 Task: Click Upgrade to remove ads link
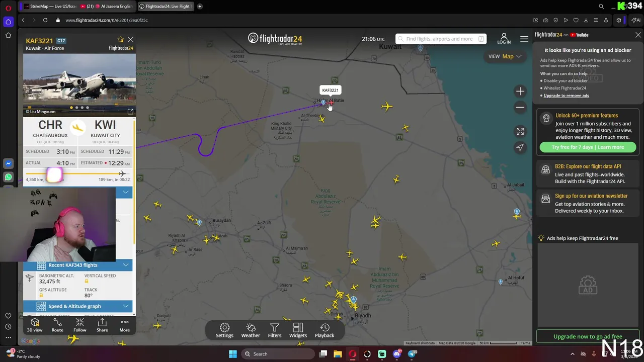click(566, 96)
